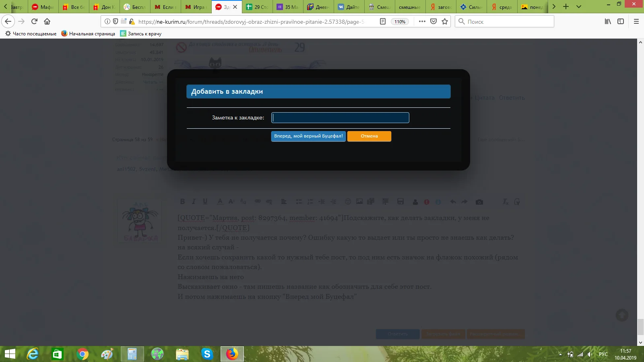Switch to the 'Игра' tab
The height and width of the screenshot is (362, 644).
196,7
